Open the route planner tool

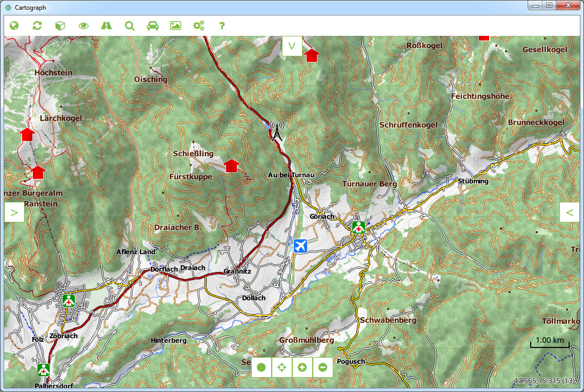click(x=106, y=25)
